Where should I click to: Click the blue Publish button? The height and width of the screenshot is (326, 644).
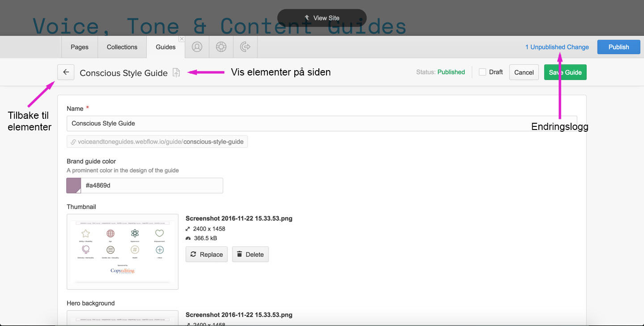pyautogui.click(x=619, y=47)
